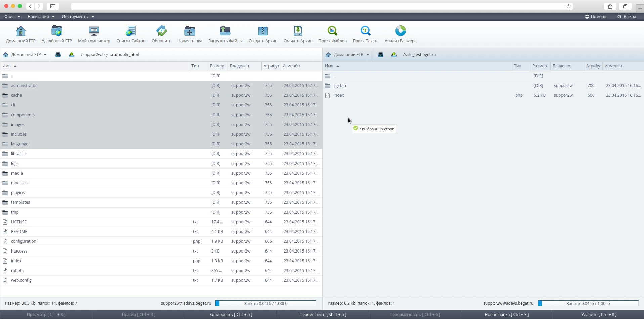Select the templates folder in the left panel
This screenshot has height=319, width=644.
[20, 202]
